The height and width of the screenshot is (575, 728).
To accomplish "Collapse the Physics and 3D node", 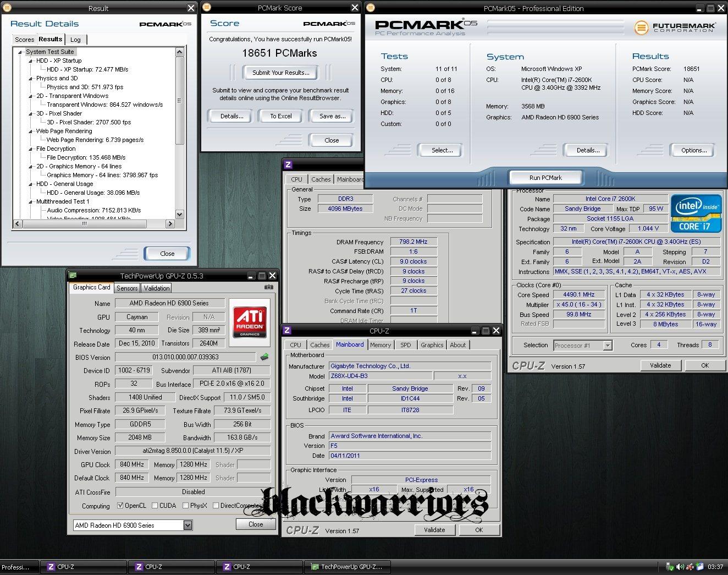I will tap(31, 79).
